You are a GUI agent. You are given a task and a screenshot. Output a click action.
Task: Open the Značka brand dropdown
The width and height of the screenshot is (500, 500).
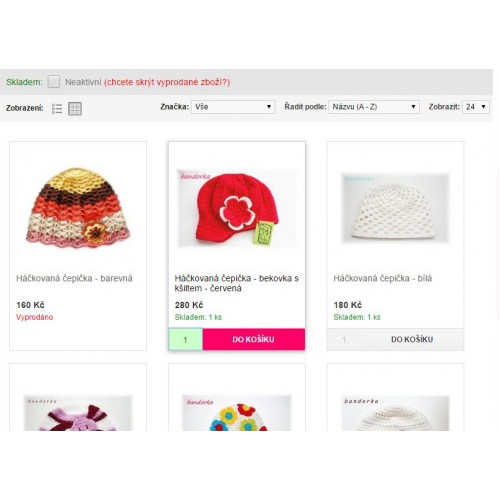pos(233,107)
